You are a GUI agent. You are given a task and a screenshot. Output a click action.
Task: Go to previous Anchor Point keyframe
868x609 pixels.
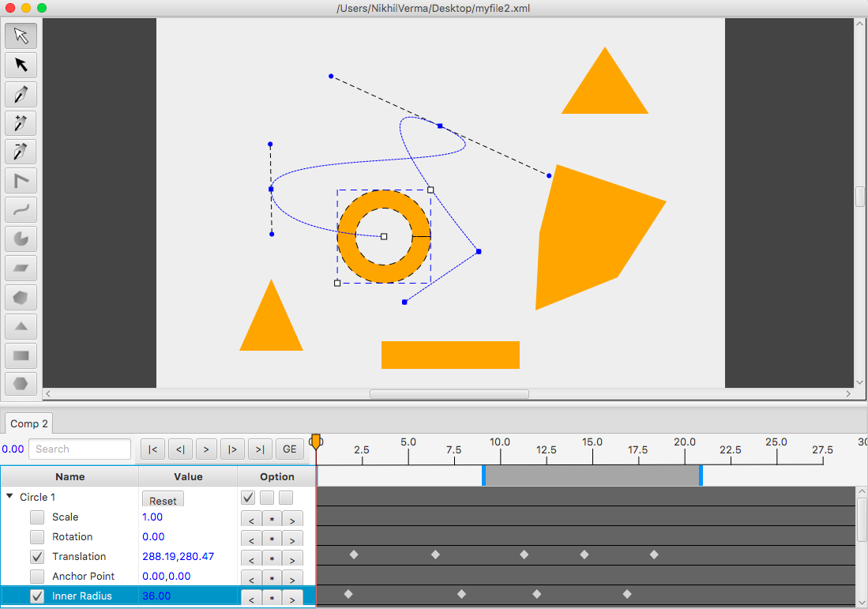tap(251, 578)
